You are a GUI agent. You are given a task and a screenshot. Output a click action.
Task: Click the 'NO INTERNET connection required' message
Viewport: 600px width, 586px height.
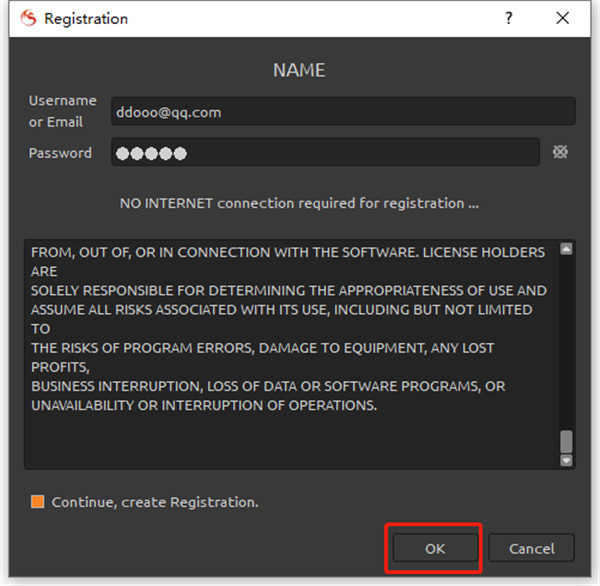pyautogui.click(x=299, y=203)
